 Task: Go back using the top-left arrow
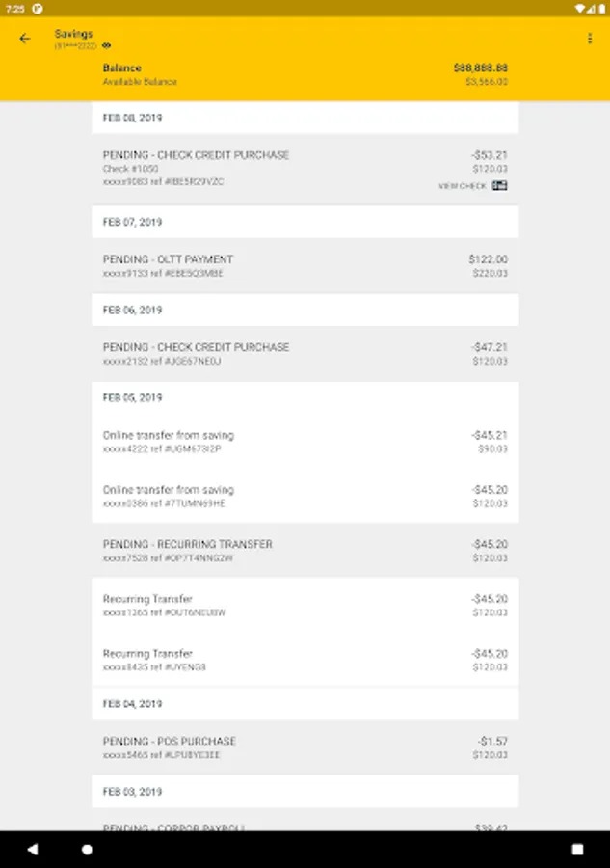click(25, 39)
